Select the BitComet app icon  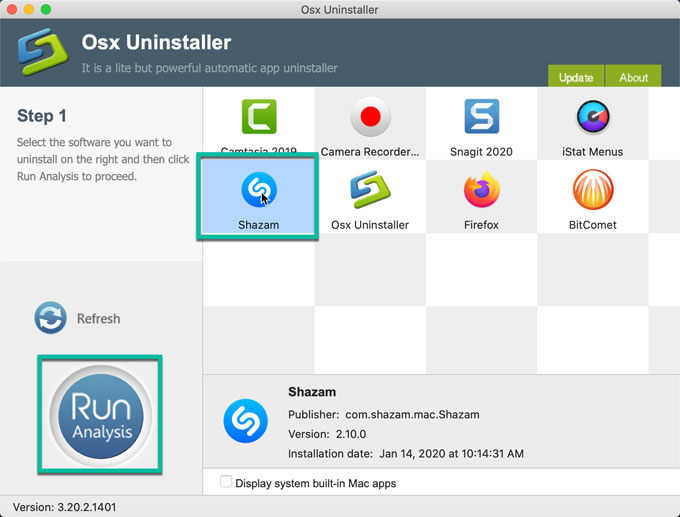[592, 192]
